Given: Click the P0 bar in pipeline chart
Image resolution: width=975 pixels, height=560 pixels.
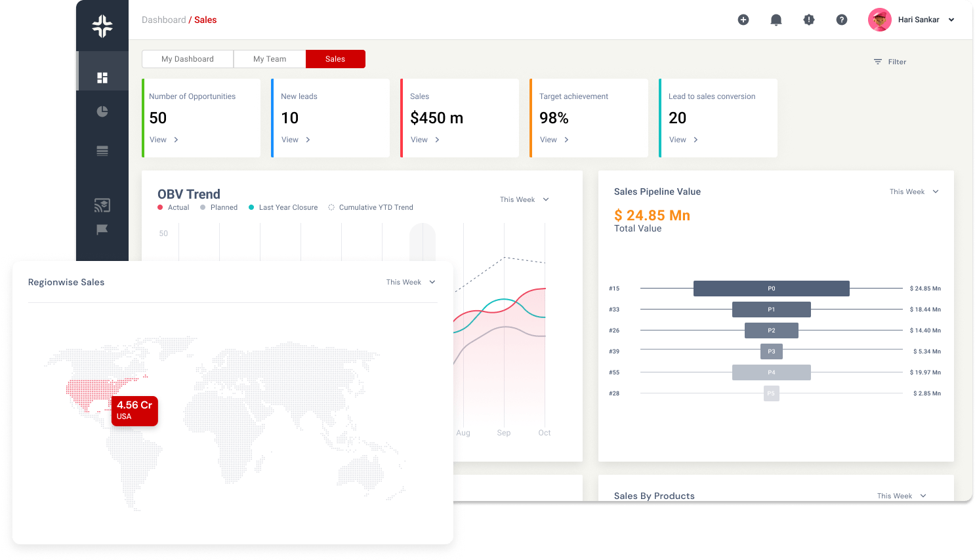Looking at the screenshot, I should click(x=772, y=289).
